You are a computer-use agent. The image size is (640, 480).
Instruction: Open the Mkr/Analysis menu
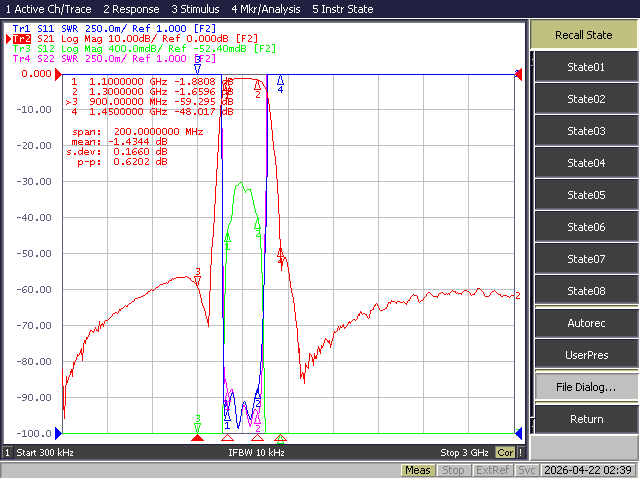pyautogui.click(x=266, y=9)
